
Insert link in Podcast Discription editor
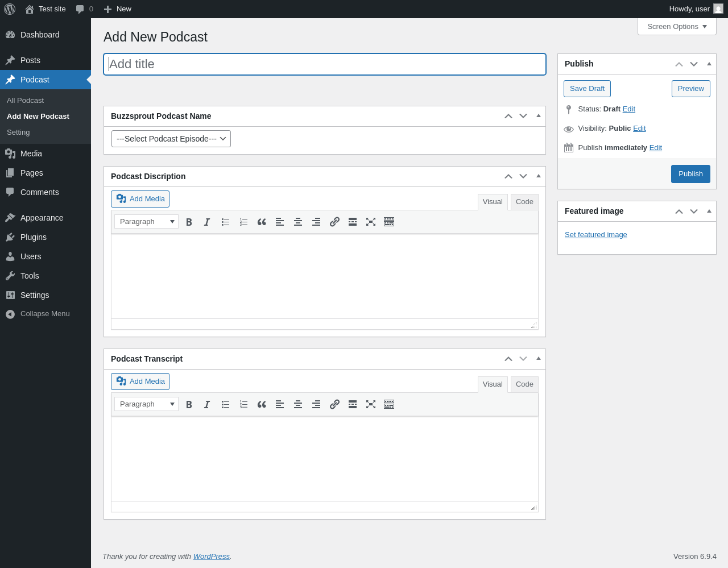coord(334,222)
